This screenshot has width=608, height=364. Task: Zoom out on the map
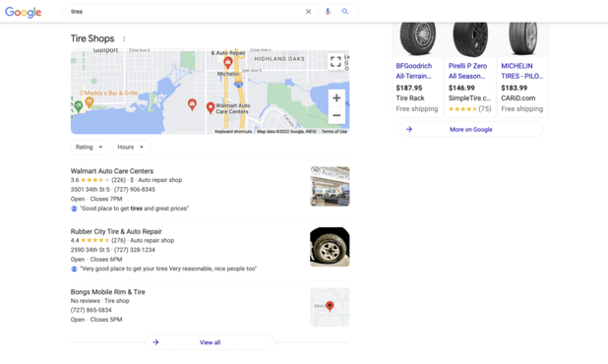pos(336,115)
